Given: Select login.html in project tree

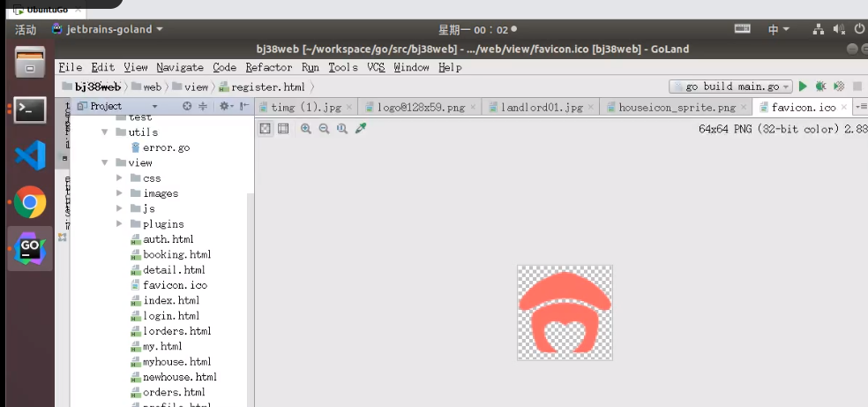Looking at the screenshot, I should click(x=165, y=316).
